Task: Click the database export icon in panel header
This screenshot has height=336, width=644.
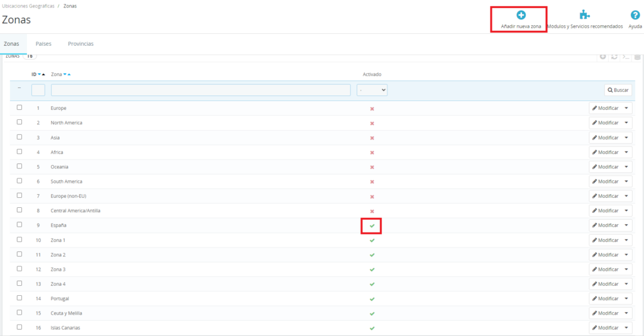Action: [637, 57]
